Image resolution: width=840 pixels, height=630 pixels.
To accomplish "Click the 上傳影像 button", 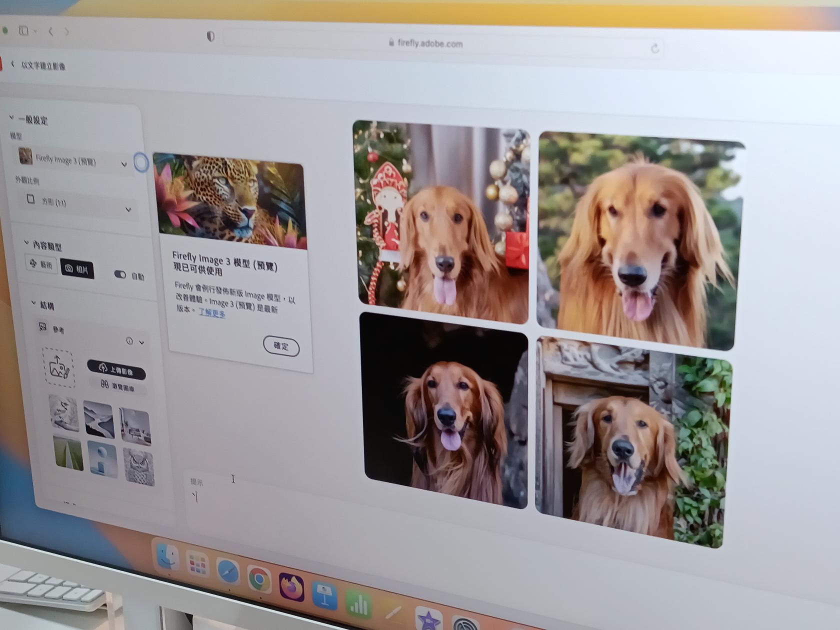I will 116,370.
